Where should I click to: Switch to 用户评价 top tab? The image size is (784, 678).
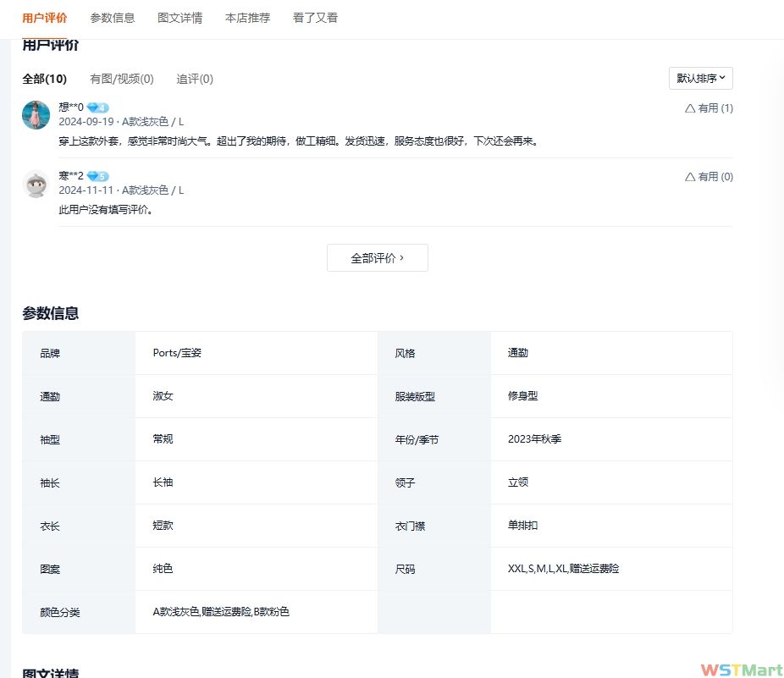click(45, 18)
